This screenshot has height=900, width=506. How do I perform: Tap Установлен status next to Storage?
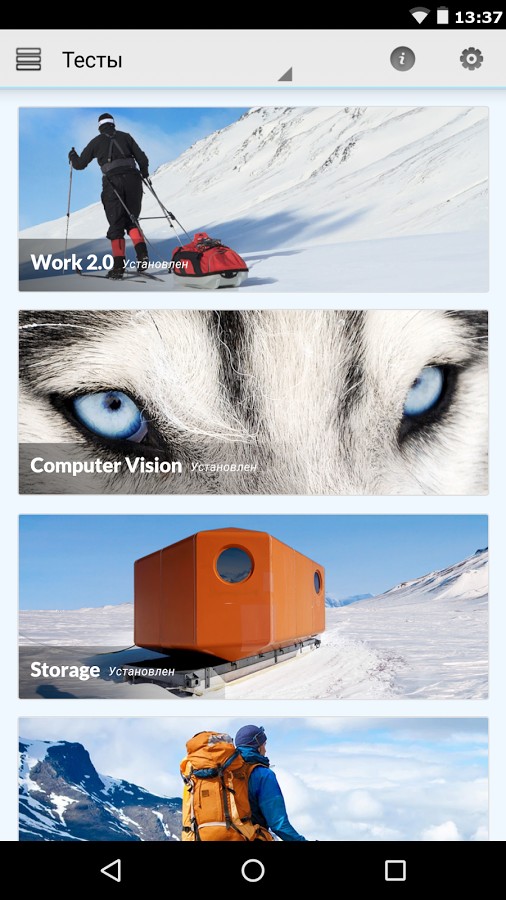click(x=142, y=671)
